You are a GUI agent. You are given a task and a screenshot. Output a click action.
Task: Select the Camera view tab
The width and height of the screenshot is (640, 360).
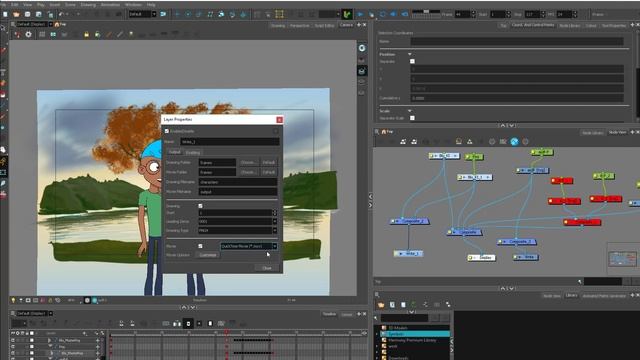(x=346, y=25)
